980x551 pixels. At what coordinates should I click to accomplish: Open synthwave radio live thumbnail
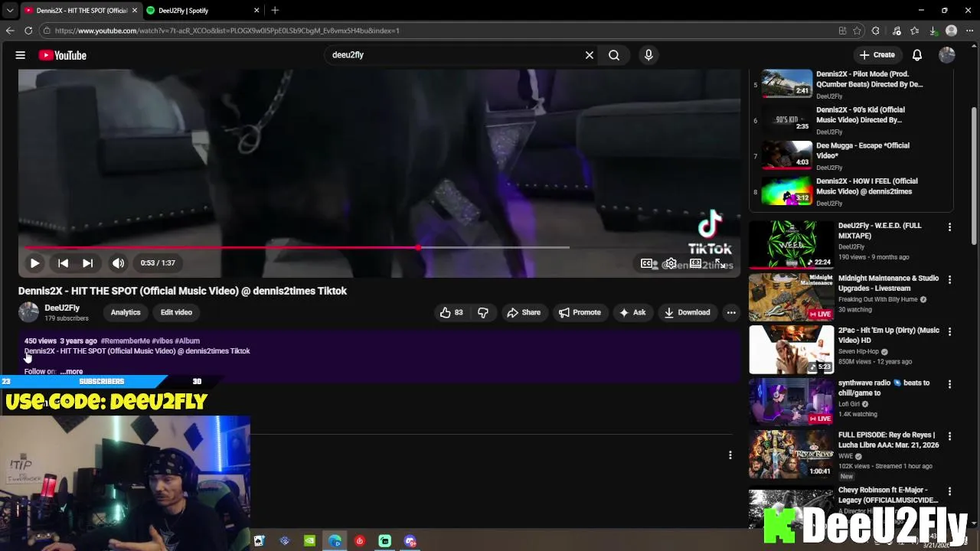pos(791,402)
